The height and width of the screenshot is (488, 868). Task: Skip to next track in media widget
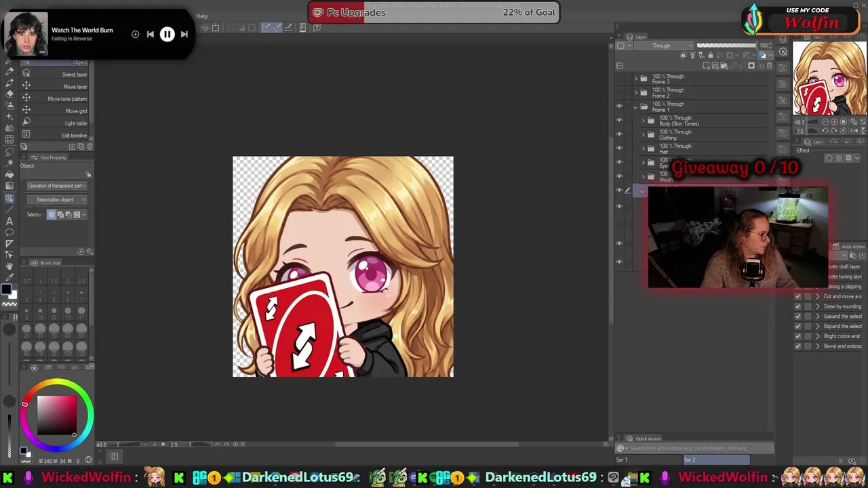[x=184, y=34]
